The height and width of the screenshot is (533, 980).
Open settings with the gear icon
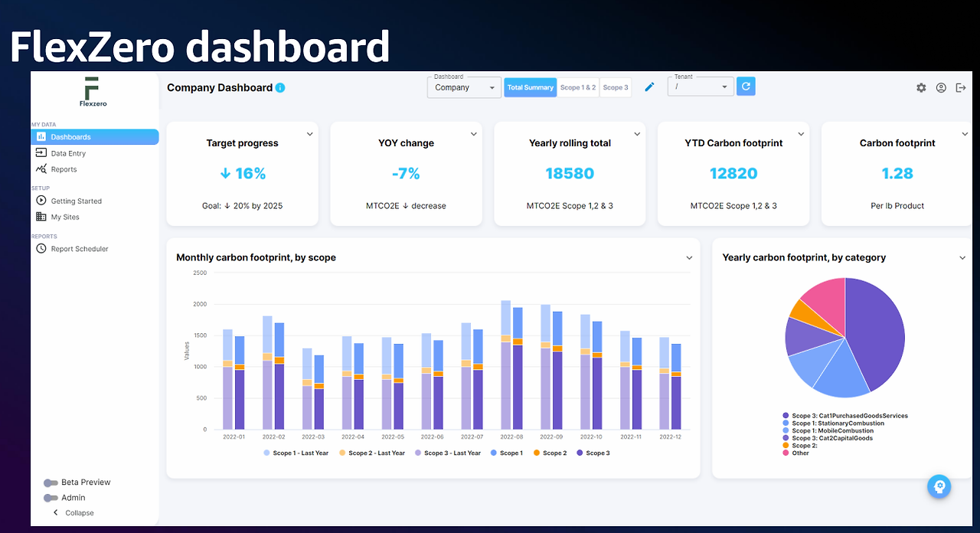point(921,88)
